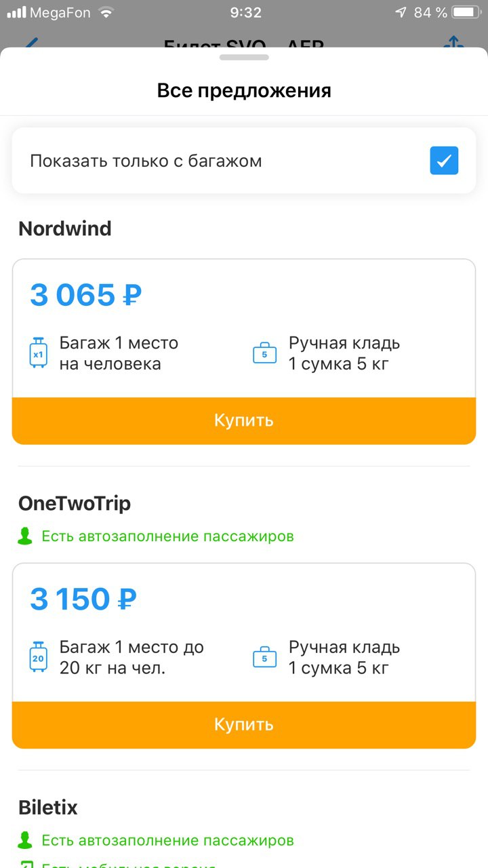The image size is (488, 868).
Task: Select the Nordwind 3 065 ₽ price
Action: [x=85, y=295]
